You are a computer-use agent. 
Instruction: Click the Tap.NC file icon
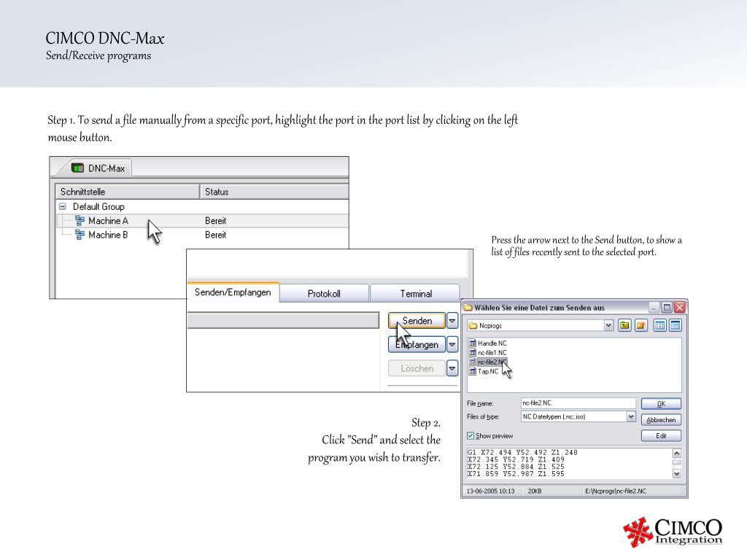click(473, 372)
